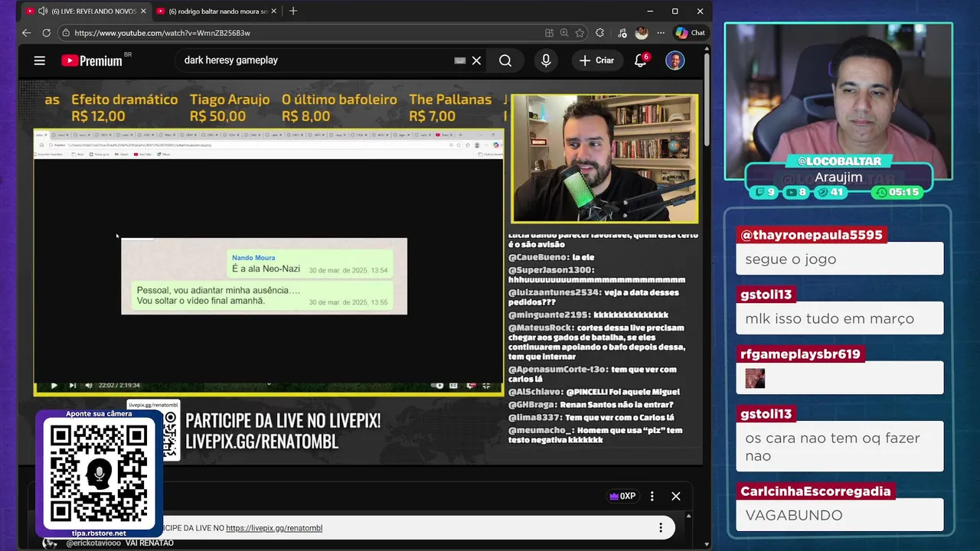The image size is (980, 551).
Task: Click the @MateusRock chat name in stream
Action: point(541,328)
